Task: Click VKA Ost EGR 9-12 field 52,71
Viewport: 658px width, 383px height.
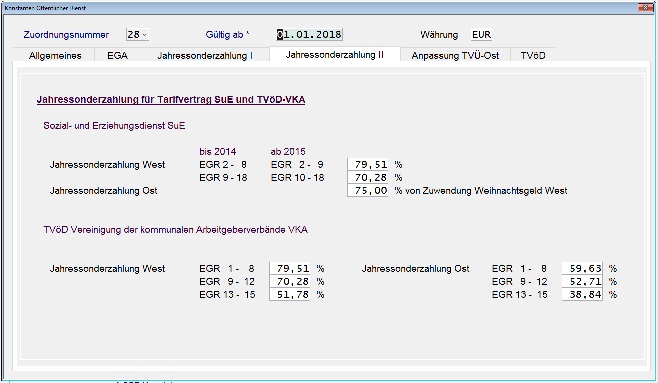Action: [x=582, y=281]
